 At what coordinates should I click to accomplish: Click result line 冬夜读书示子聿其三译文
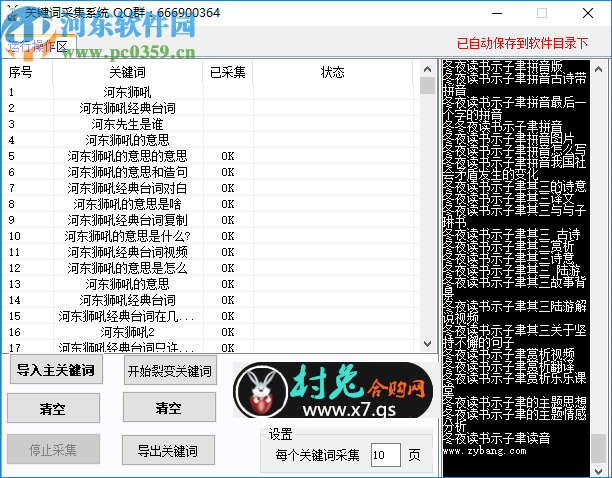click(x=509, y=199)
